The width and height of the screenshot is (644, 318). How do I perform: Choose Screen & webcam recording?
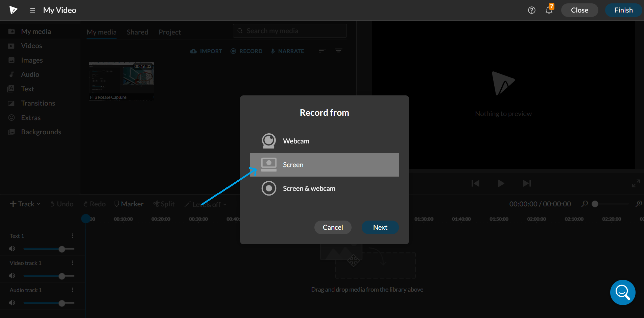pos(309,188)
